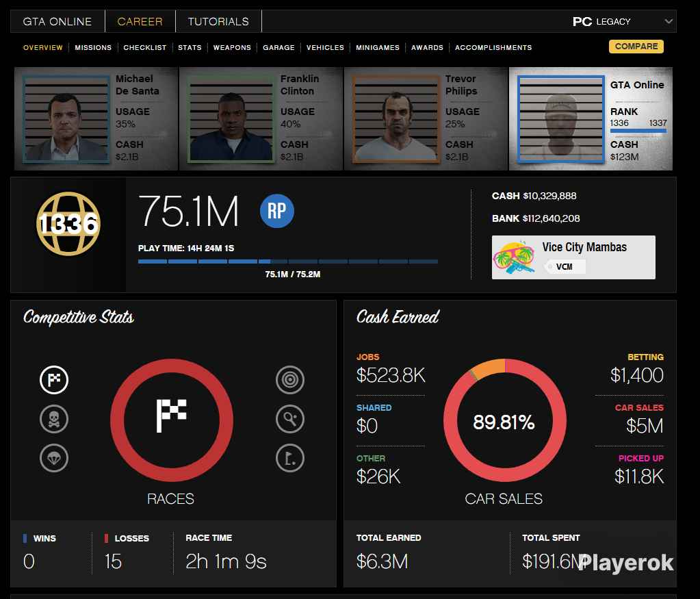Switch to the GTA ONLINE tab
700x599 pixels.
[57, 21]
